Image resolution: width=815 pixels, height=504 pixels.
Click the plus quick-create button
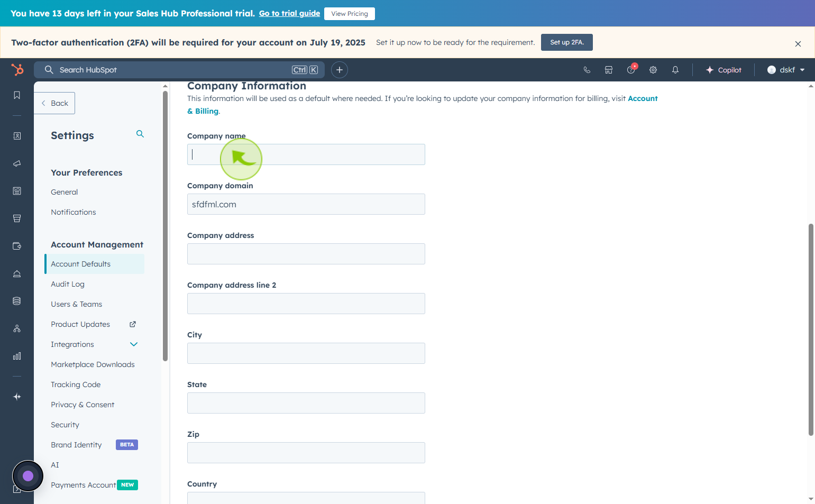(340, 70)
